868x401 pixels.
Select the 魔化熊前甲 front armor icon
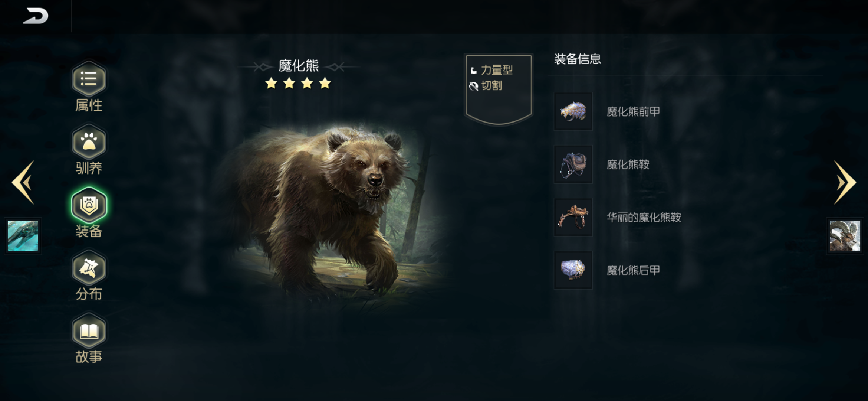click(573, 111)
